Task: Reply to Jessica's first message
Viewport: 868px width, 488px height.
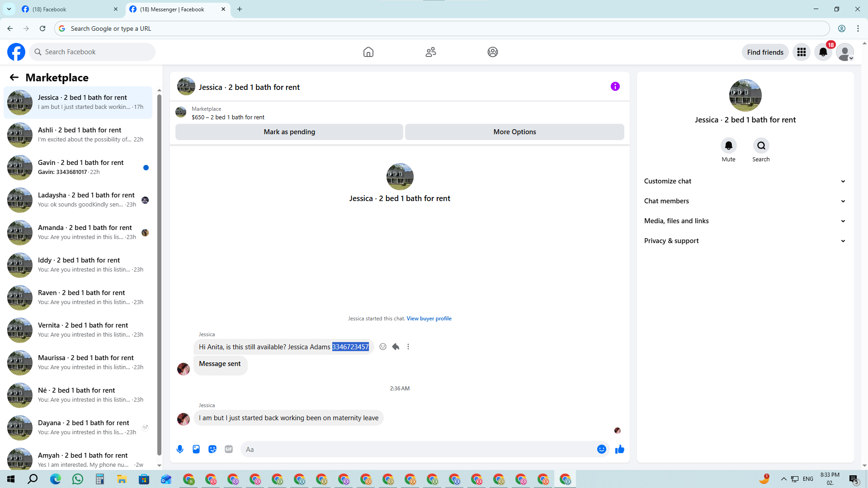Action: (x=396, y=347)
